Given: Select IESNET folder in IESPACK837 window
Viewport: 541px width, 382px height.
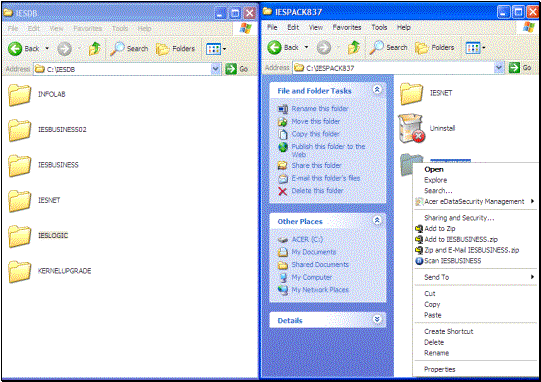Looking at the screenshot, I should pos(411,94).
